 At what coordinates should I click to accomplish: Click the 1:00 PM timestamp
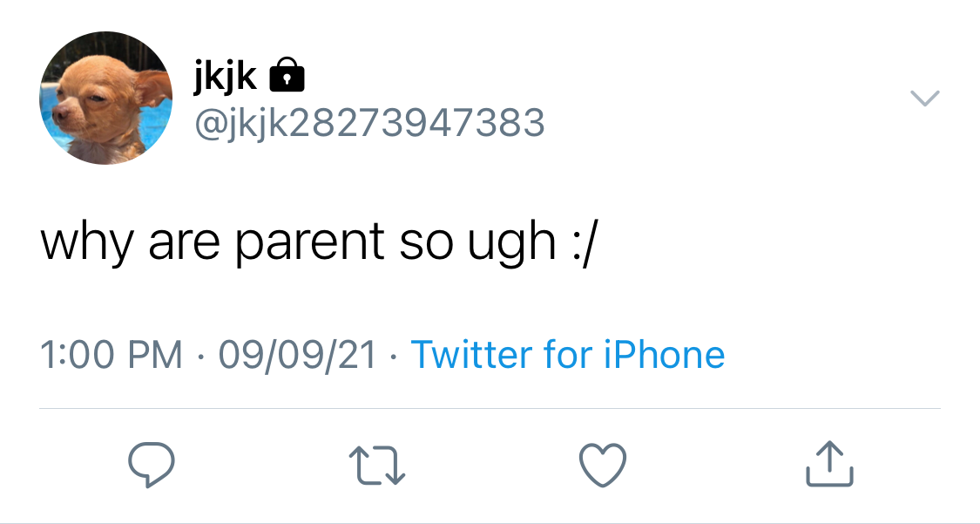112,355
